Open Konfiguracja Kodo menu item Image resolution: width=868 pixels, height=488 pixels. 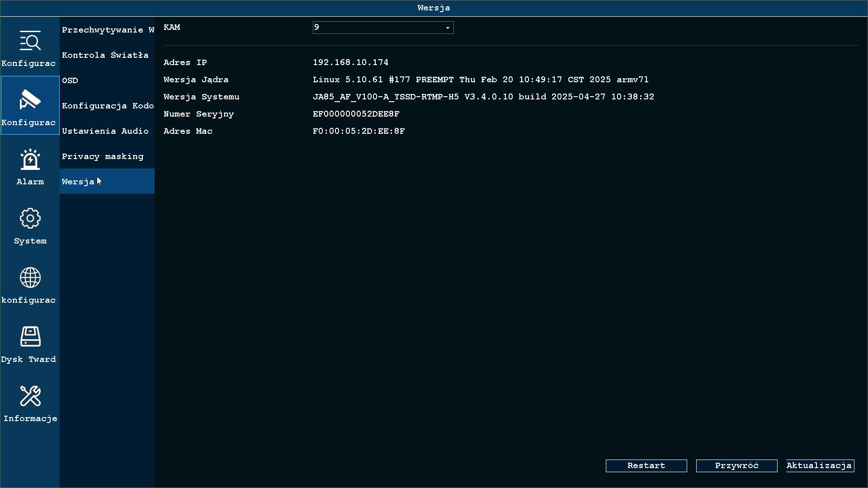point(107,106)
